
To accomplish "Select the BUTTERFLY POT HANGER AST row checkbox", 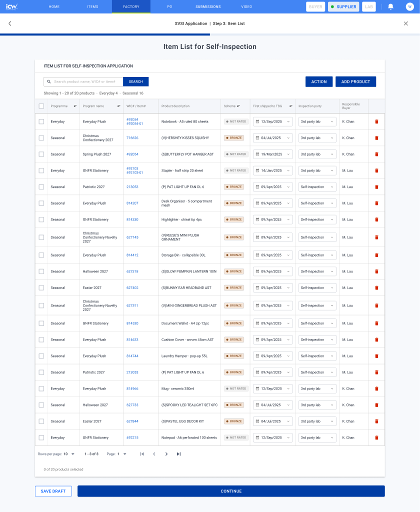I will [41, 154].
